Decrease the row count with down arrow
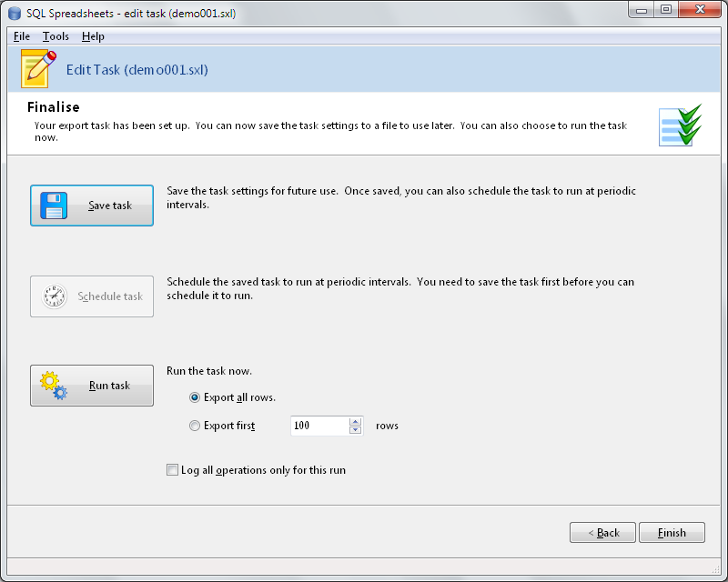Screen dimensions: 728x582 pyautogui.click(x=355, y=430)
